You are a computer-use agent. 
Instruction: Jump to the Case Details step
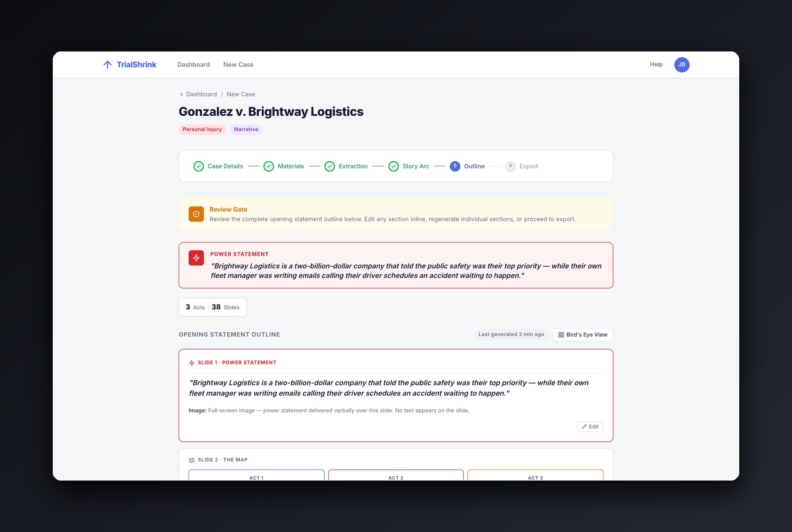(225, 166)
